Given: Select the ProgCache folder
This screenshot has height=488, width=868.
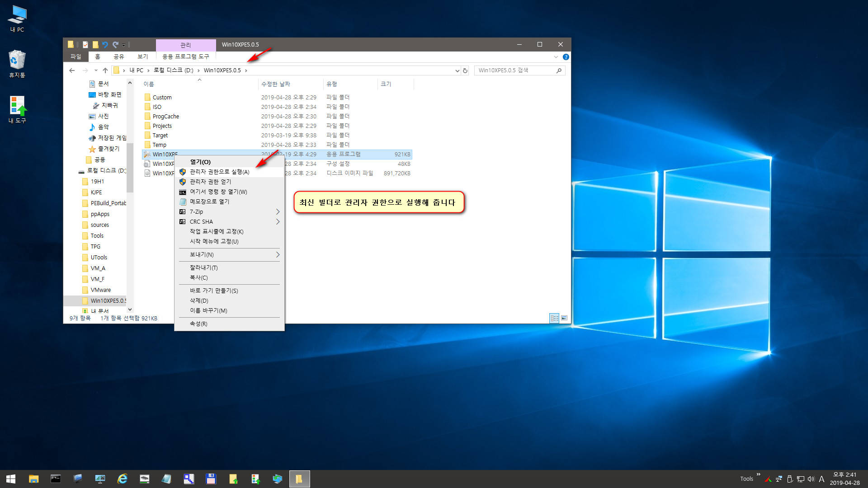Looking at the screenshot, I should [165, 117].
